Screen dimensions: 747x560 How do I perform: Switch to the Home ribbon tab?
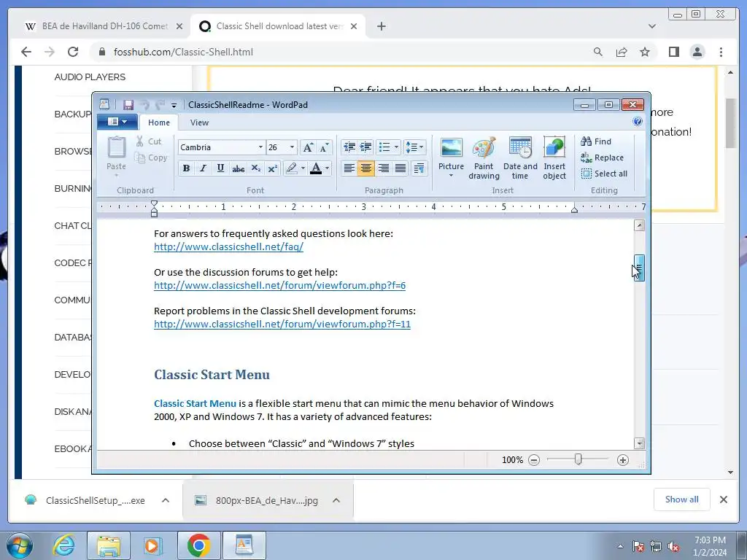point(158,122)
